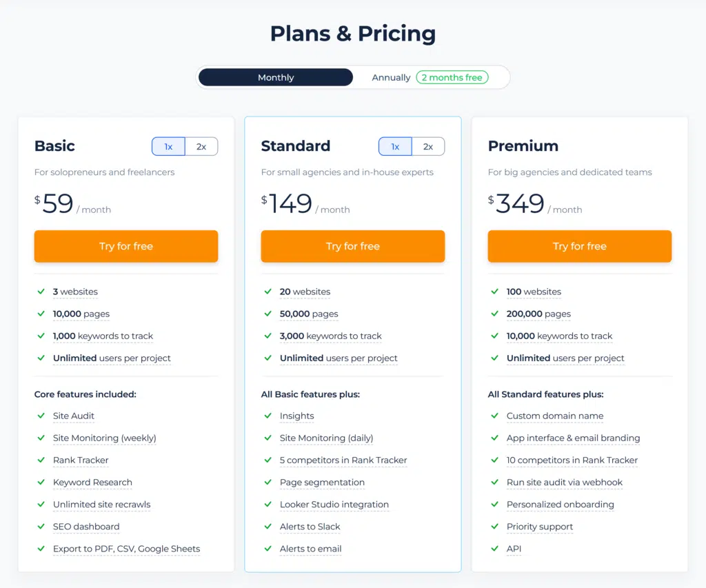This screenshot has height=588, width=706.
Task: Click the 2 months free badge
Action: (x=452, y=77)
